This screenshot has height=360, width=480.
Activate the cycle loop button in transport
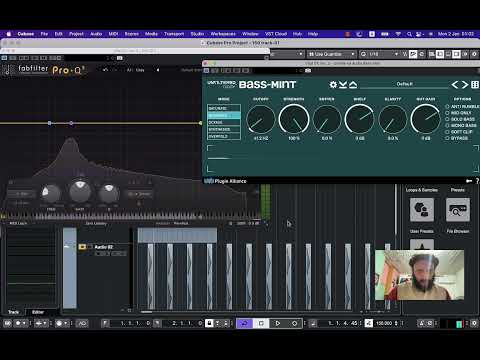(x=245, y=323)
